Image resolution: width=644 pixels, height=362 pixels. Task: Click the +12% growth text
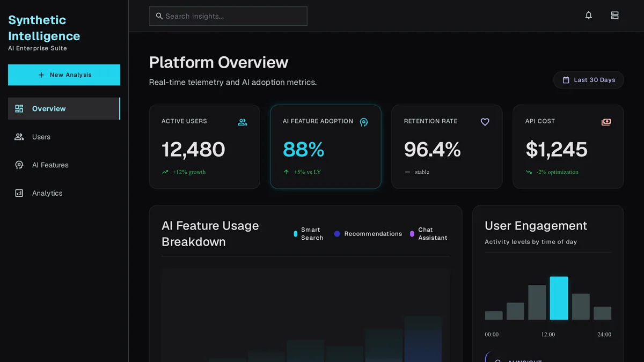pos(189,172)
